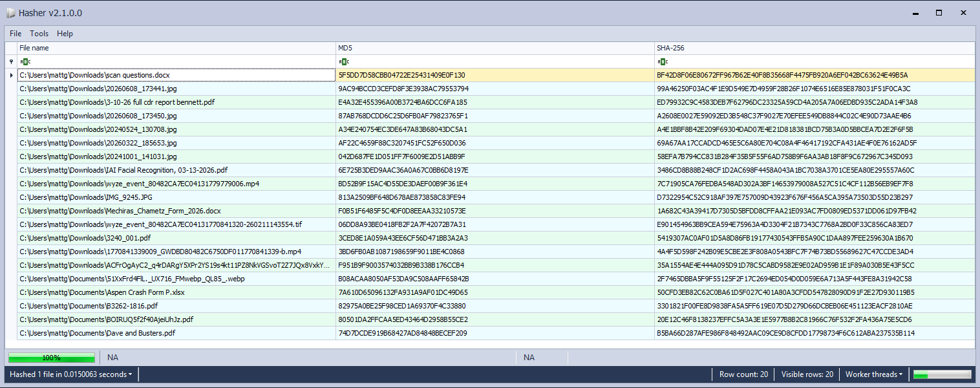Image resolution: width=980 pixels, height=388 pixels.
Task: Select the "20241001_141031.jpg" file name cell
Action: (176, 157)
